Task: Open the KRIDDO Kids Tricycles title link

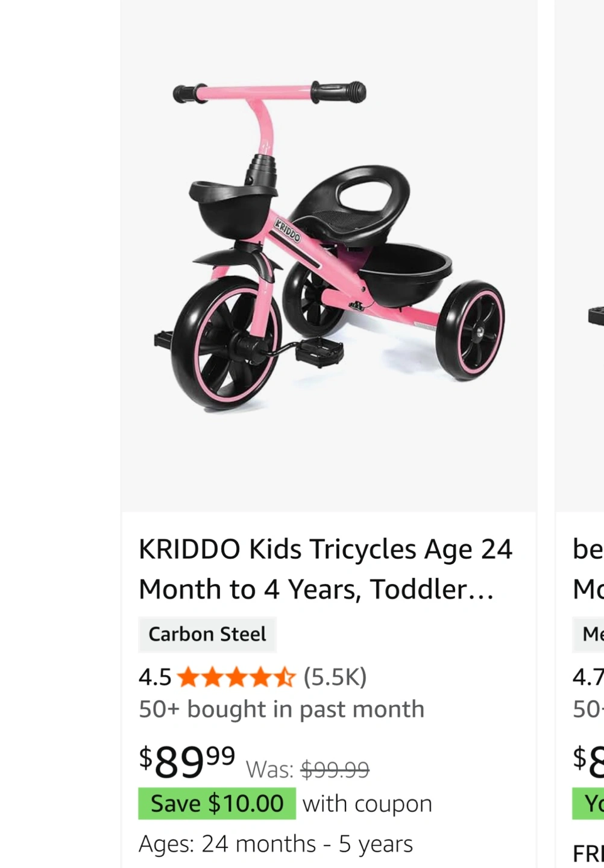Action: tap(326, 569)
